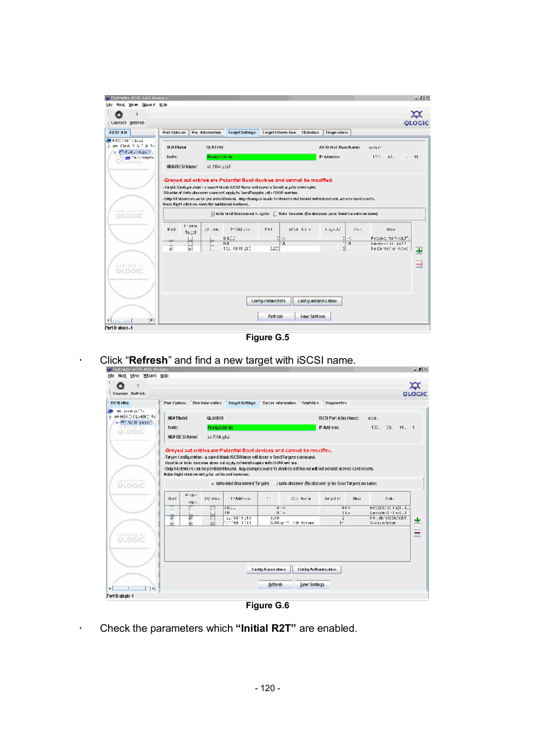Select HBA QLA4010 tree item in Figure G.6
Screen dimensions: 534x756
pyautogui.click(x=134, y=417)
